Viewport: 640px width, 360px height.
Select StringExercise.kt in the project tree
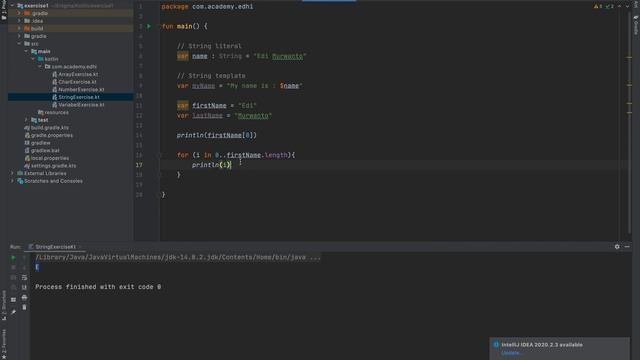point(79,97)
